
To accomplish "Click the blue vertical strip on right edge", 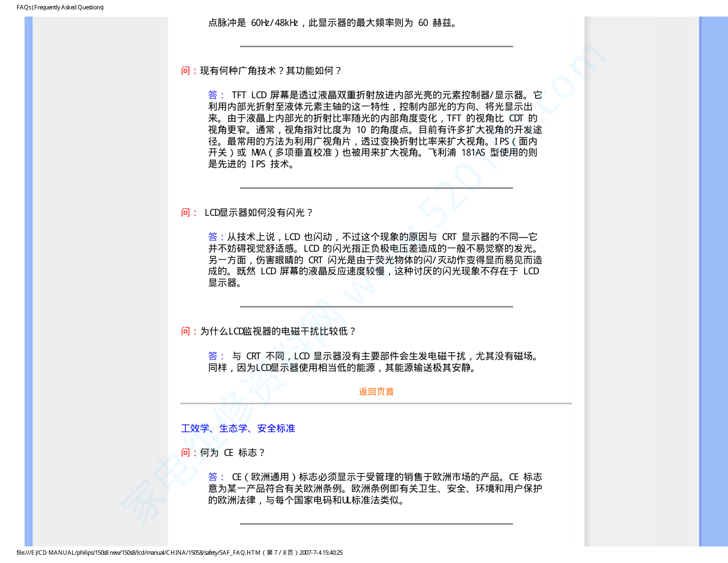I will pyautogui.click(x=713, y=276).
